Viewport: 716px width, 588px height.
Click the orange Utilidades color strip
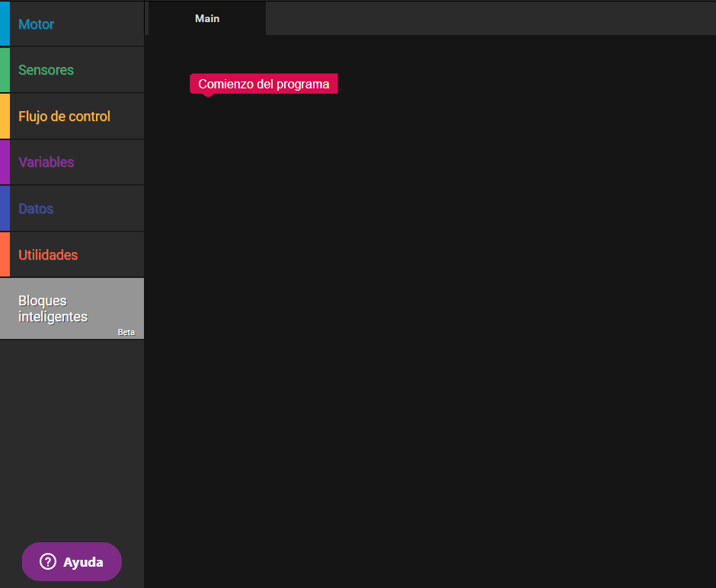click(5, 255)
